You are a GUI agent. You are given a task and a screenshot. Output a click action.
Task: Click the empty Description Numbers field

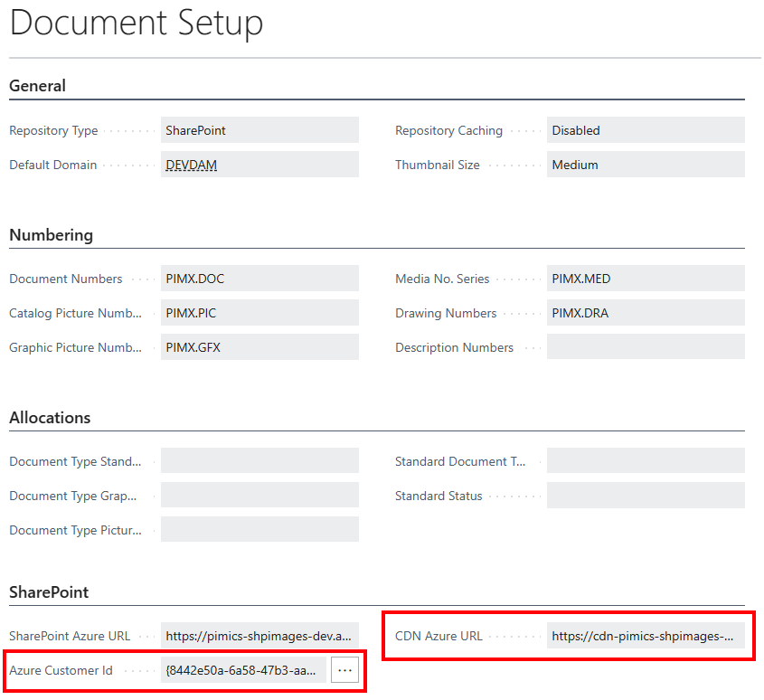pyautogui.click(x=646, y=347)
